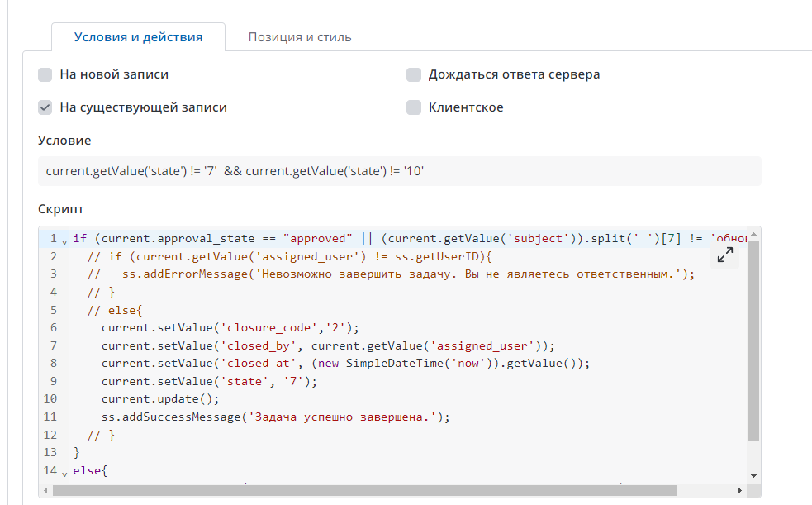Screen dimensions: 812x505
Task: Expand the script editor to fullscreen
Action: 725,255
